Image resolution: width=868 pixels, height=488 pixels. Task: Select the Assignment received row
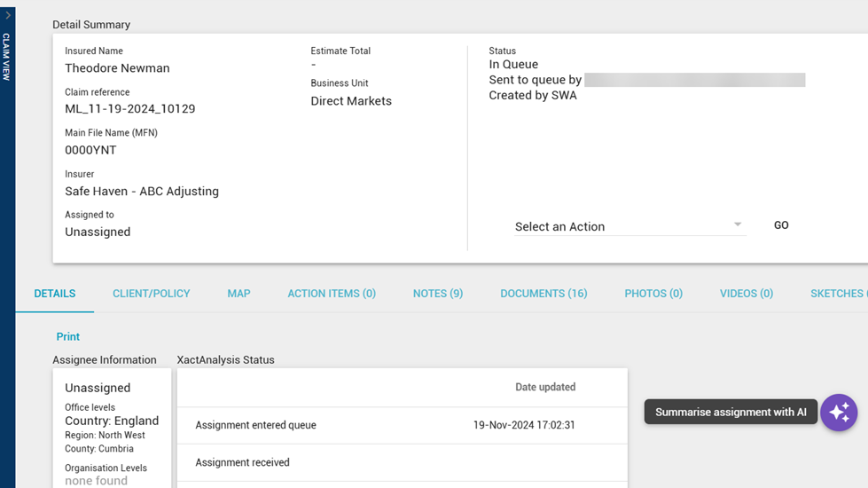pos(403,462)
